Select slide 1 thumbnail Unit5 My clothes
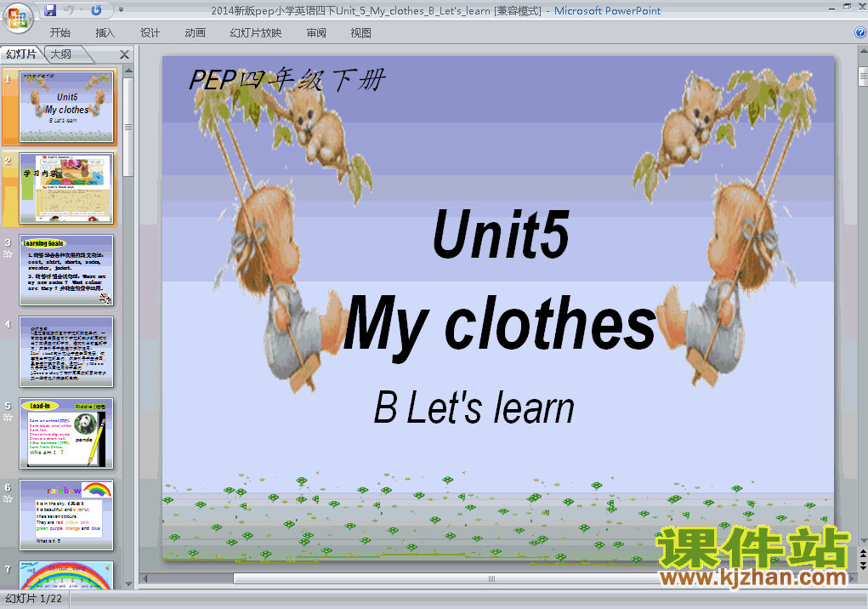Image resolution: width=868 pixels, height=609 pixels. pos(65,107)
